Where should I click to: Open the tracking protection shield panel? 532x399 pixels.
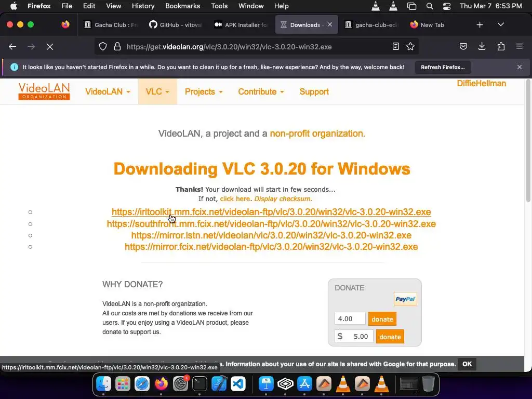click(x=103, y=46)
